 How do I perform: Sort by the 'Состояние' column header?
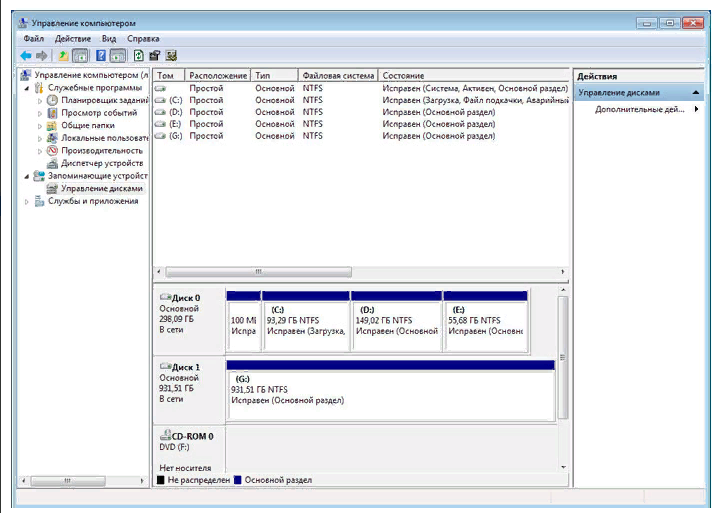click(x=473, y=76)
